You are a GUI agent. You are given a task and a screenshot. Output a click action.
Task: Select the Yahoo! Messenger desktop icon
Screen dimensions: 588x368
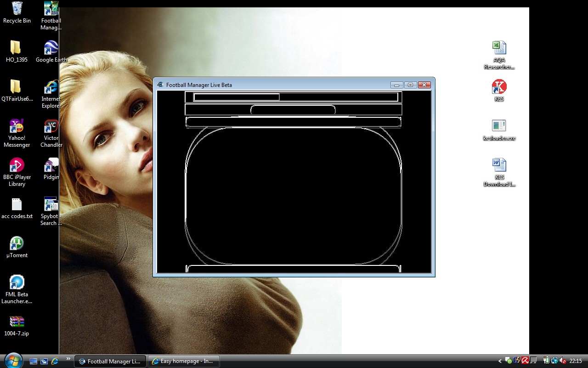tap(17, 133)
